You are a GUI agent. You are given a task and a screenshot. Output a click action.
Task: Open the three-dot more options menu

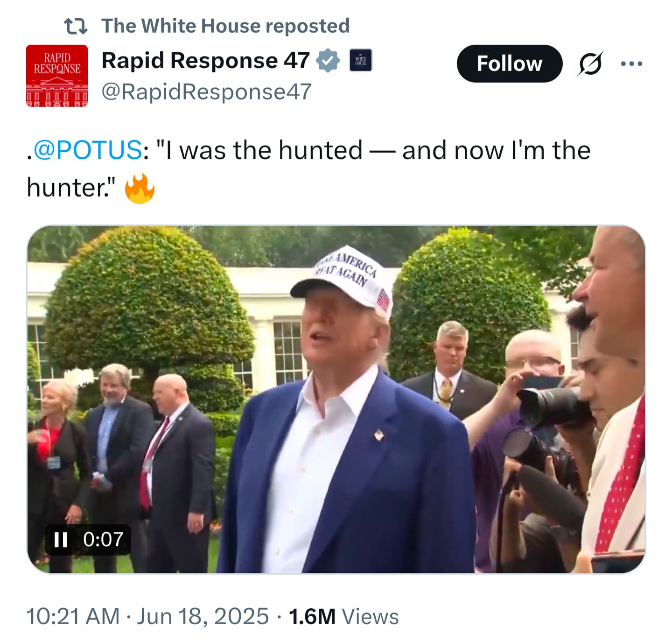pyautogui.click(x=632, y=63)
